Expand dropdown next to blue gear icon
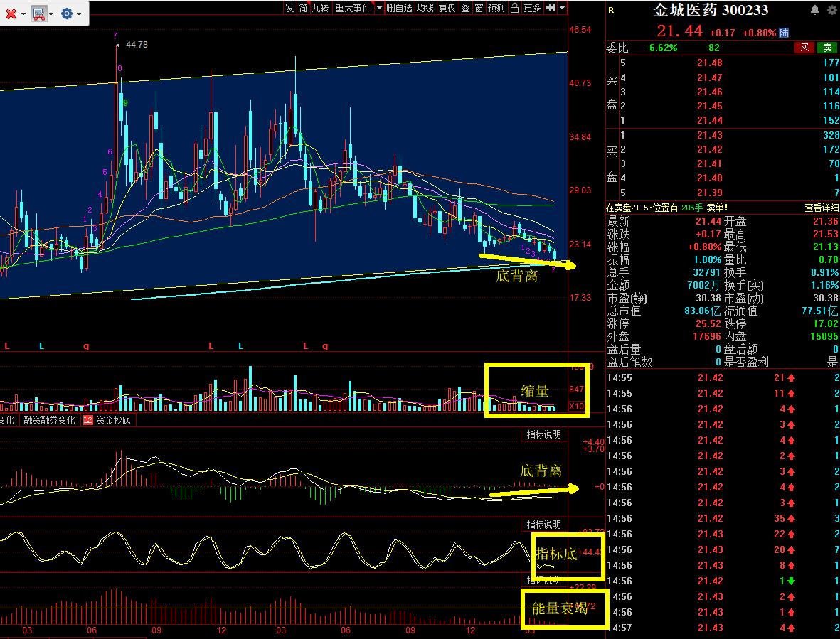 [x=79, y=14]
